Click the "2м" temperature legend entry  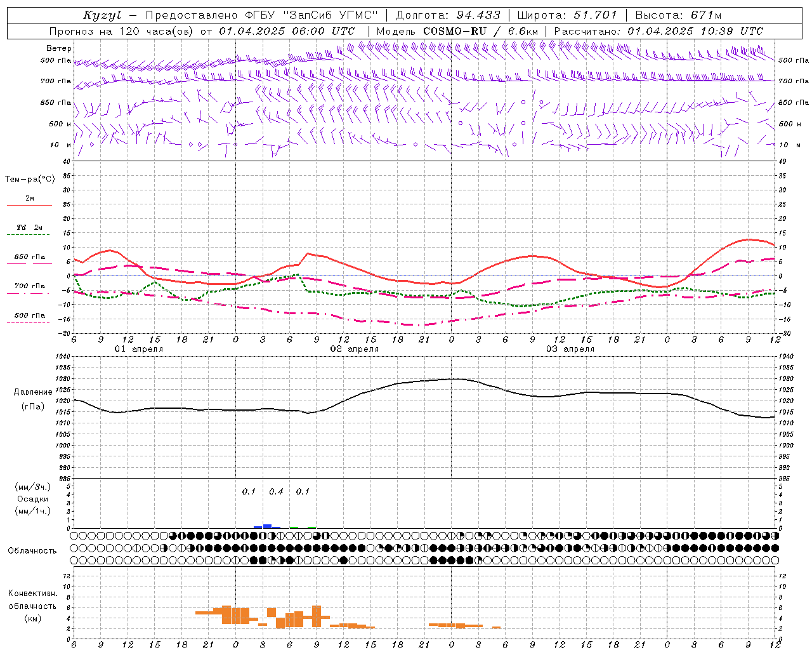click(30, 199)
